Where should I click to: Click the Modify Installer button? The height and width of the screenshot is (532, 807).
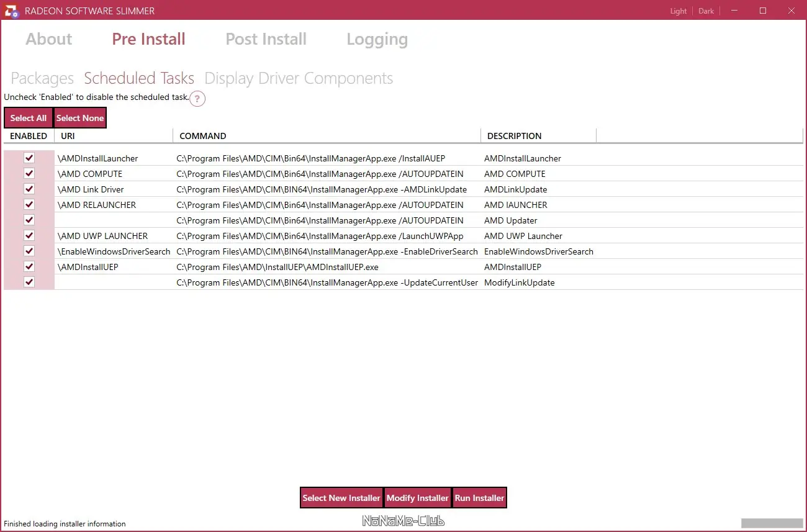click(418, 498)
